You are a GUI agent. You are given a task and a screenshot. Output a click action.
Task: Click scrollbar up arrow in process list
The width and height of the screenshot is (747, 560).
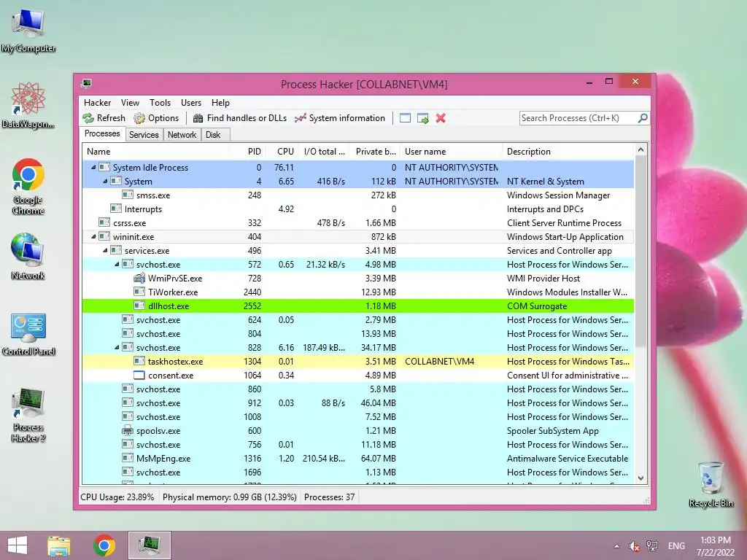tap(640, 150)
